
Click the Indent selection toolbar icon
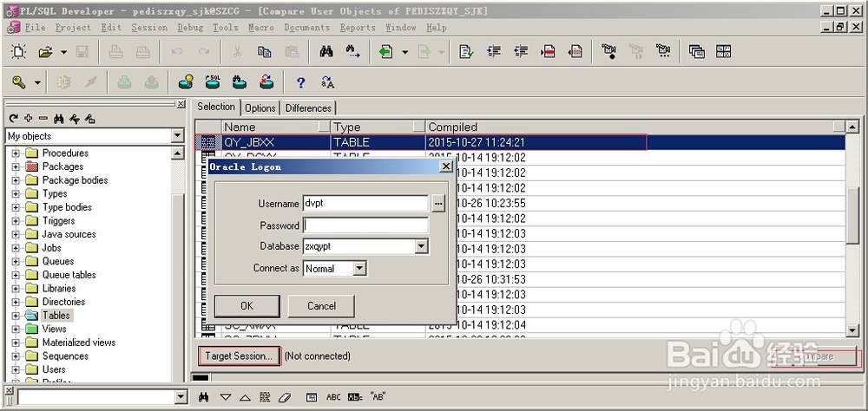[x=493, y=52]
